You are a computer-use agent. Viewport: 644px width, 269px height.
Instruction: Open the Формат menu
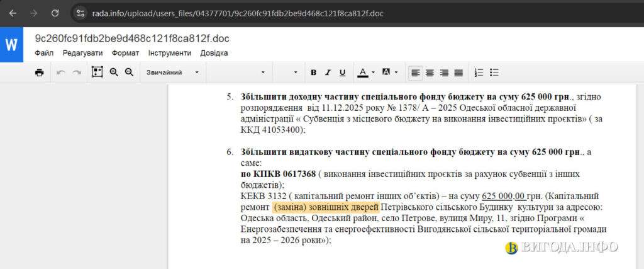[x=125, y=53]
